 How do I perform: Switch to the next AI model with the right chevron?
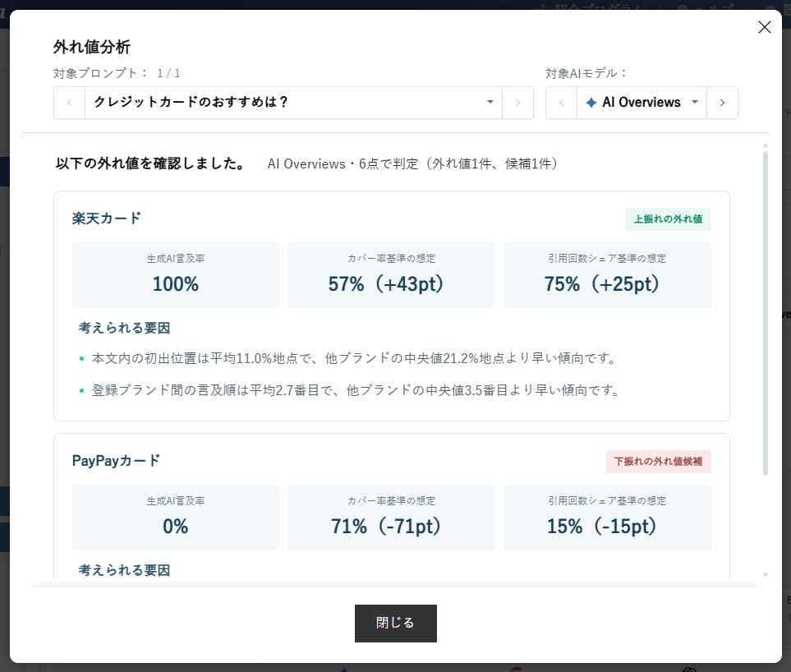point(722,103)
